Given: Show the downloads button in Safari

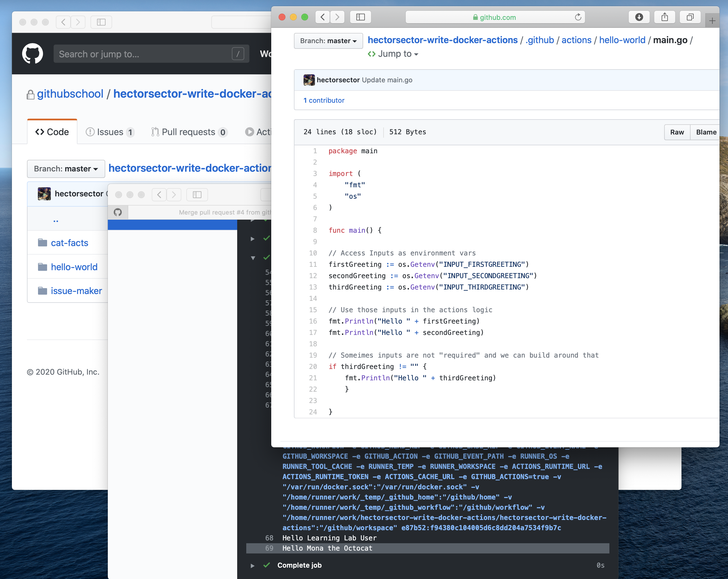Looking at the screenshot, I should [639, 17].
